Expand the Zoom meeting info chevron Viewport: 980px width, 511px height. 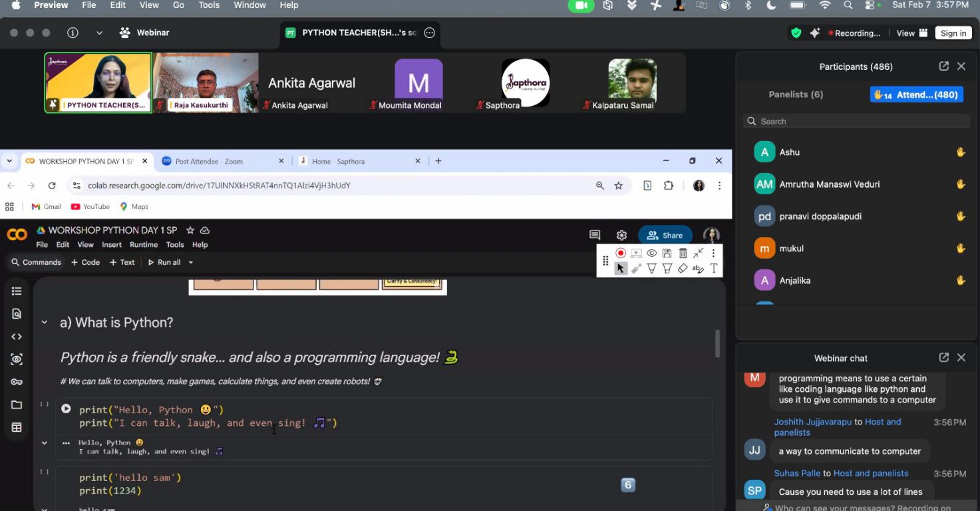click(99, 33)
